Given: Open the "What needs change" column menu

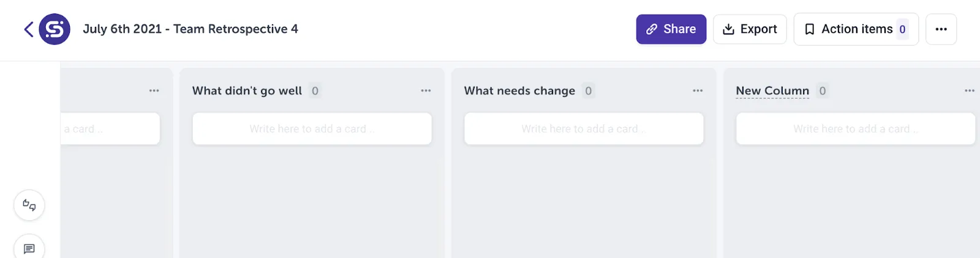Looking at the screenshot, I should pos(698,90).
